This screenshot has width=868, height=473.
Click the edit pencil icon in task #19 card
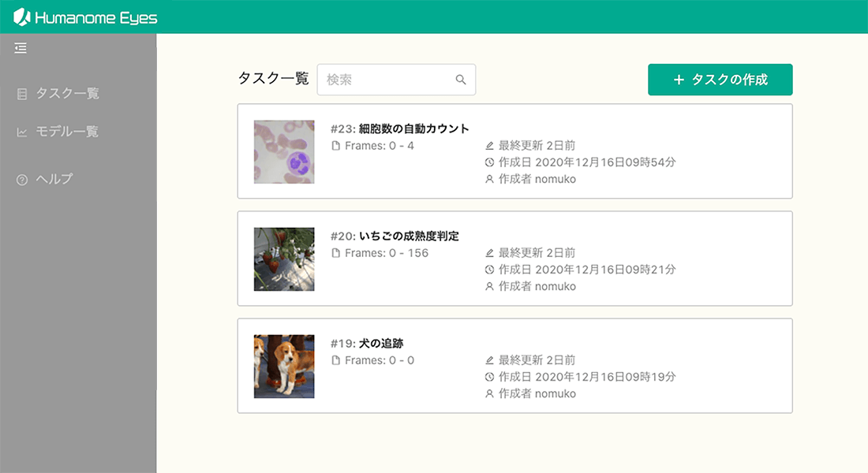pyautogui.click(x=489, y=361)
